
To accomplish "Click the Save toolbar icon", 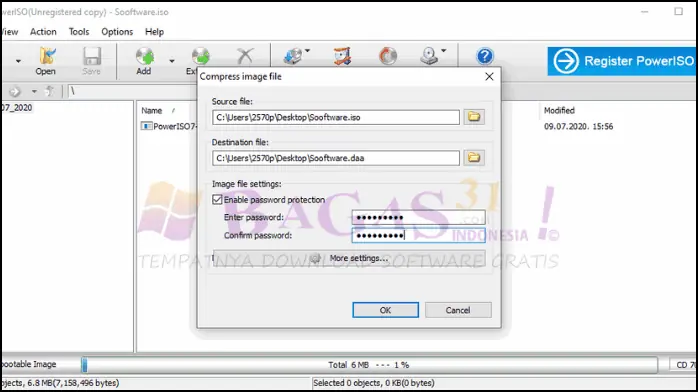I will [91, 61].
